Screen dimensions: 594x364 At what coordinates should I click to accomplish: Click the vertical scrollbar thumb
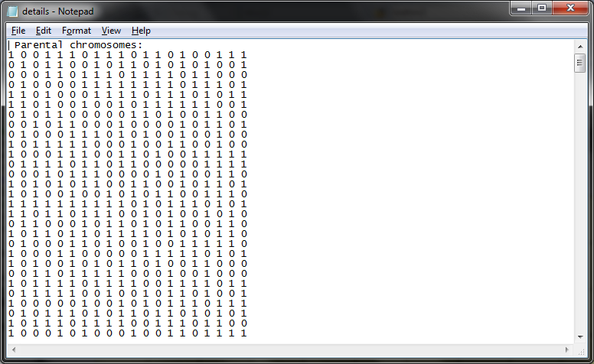[x=580, y=63]
